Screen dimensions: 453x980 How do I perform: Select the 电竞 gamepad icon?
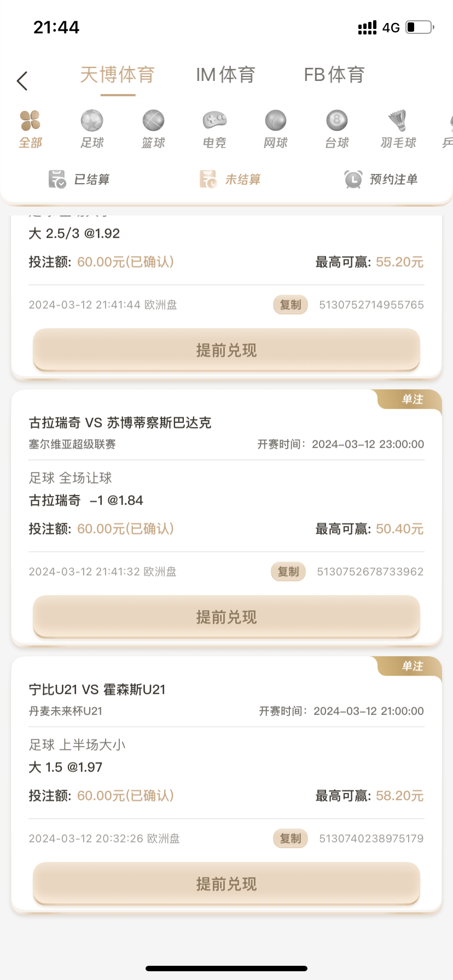tap(214, 121)
